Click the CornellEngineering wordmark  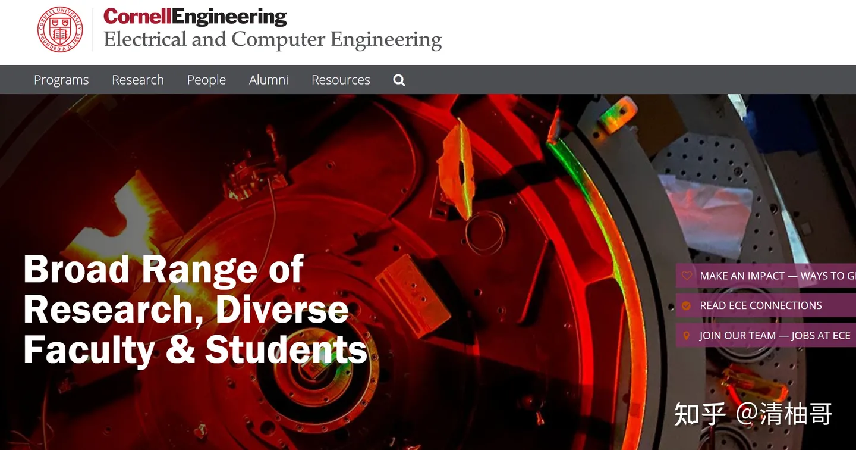pyautogui.click(x=195, y=17)
